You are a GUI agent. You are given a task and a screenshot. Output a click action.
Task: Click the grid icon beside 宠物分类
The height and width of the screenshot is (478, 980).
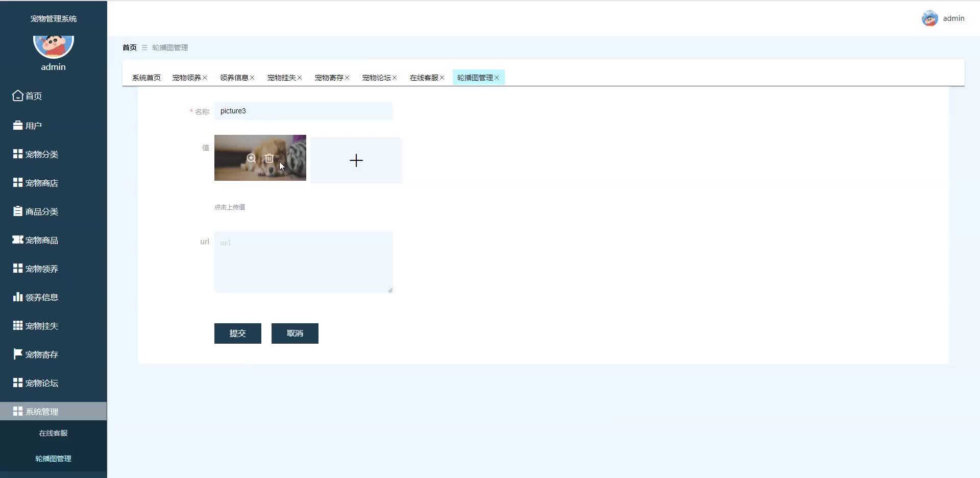coord(18,154)
